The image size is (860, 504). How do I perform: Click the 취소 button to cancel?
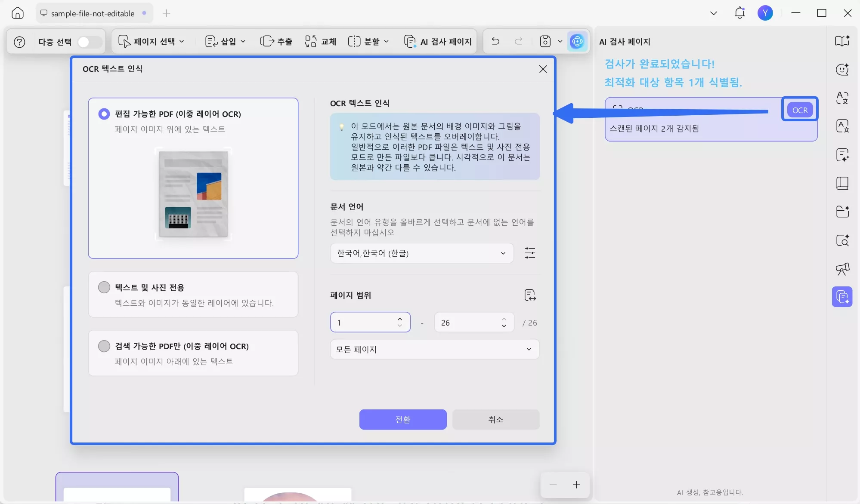(495, 419)
